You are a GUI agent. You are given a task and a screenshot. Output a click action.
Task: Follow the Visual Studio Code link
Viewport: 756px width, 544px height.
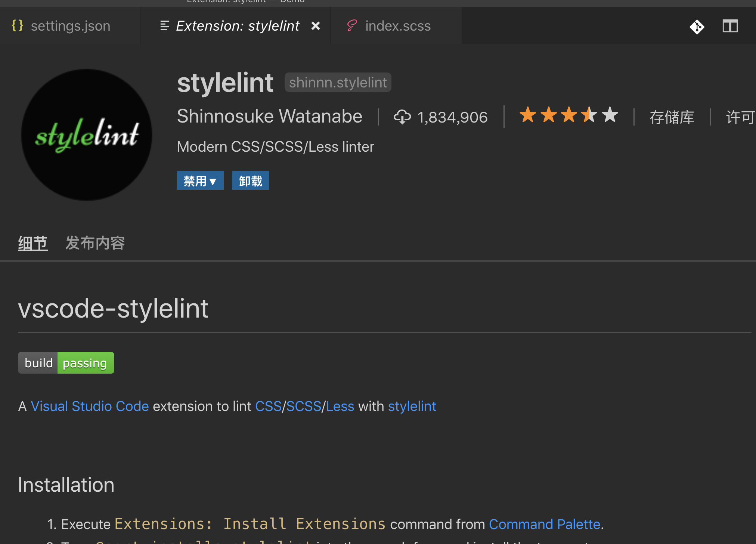[90, 406]
